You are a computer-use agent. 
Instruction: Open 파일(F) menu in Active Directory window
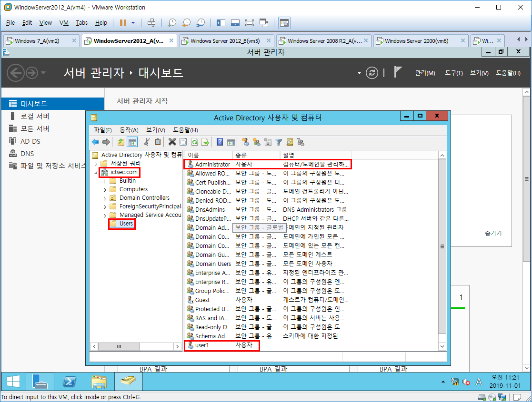coord(102,130)
